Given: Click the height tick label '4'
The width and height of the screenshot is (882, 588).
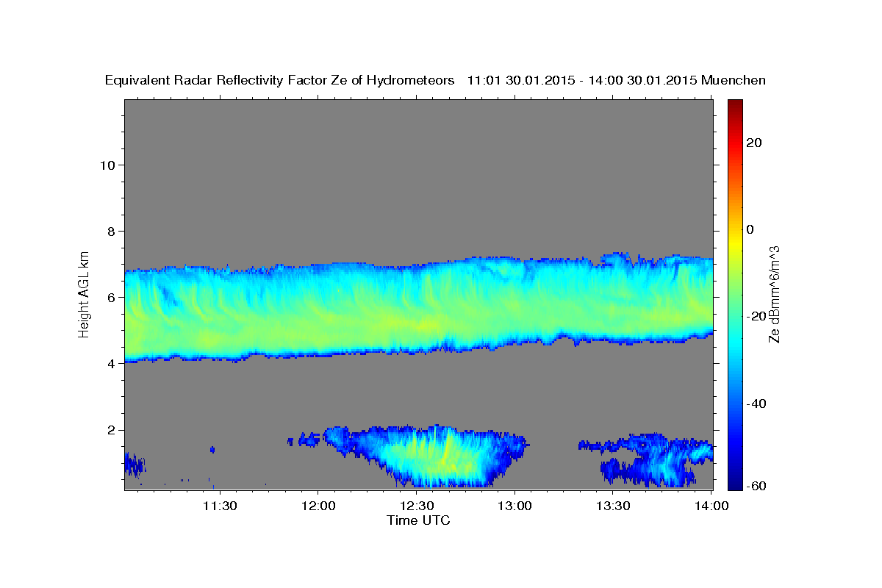Looking at the screenshot, I should tap(112, 363).
